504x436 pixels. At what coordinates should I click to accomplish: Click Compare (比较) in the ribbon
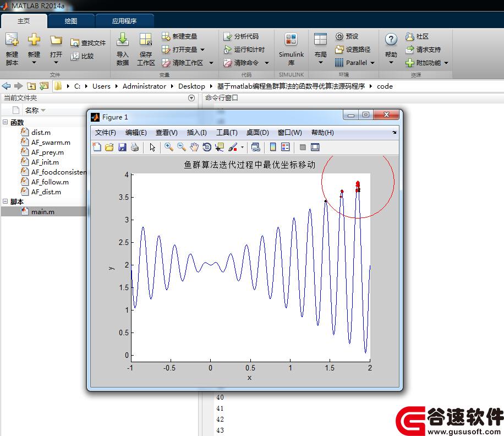pos(83,56)
